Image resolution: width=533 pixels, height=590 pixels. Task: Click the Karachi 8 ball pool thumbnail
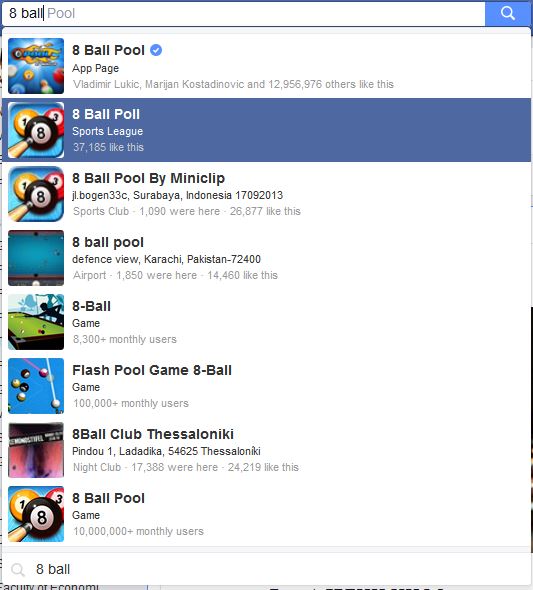coord(36,258)
